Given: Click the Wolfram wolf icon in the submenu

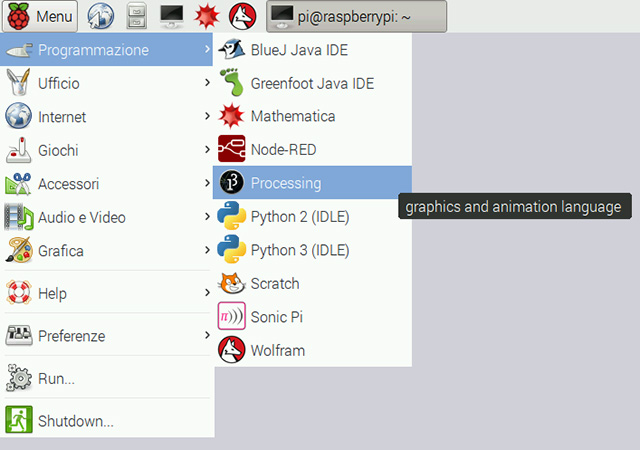Looking at the screenshot, I should click(x=232, y=350).
